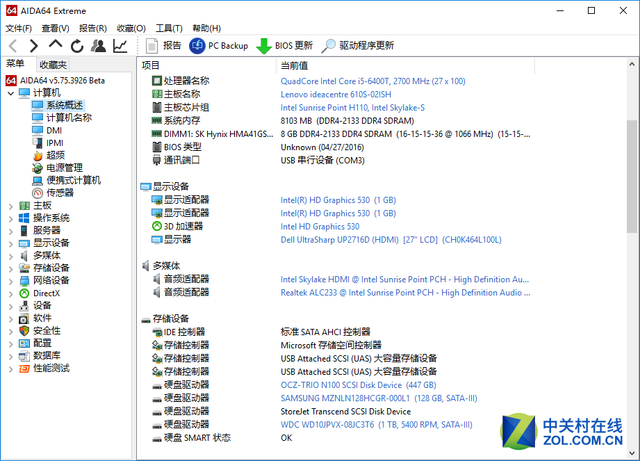Click the 服务器 icon in tree
The image size is (640, 461).
point(24,231)
